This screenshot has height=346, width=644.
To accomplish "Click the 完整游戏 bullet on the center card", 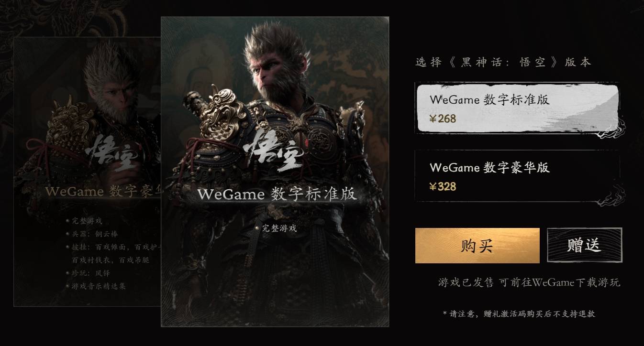I will 276,228.
